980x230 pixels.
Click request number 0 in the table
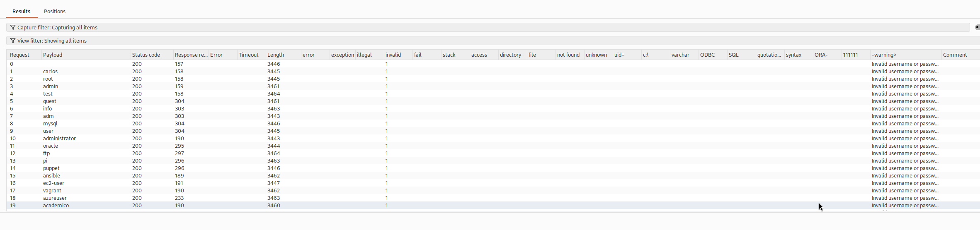12,64
